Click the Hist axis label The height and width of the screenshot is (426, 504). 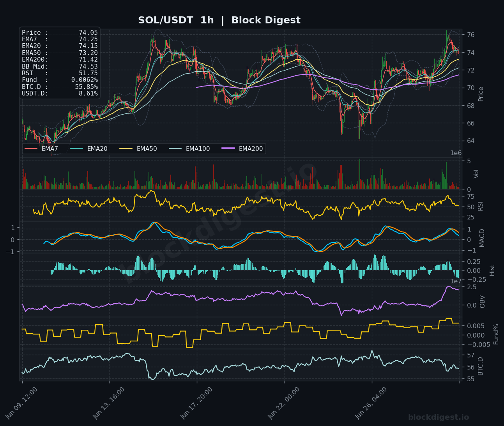click(492, 270)
